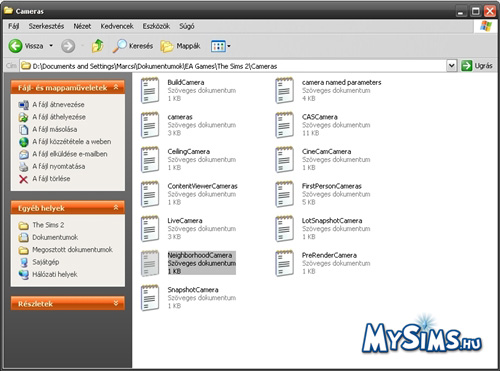
Task: Click the LiveCamera file name text
Action: (x=185, y=221)
